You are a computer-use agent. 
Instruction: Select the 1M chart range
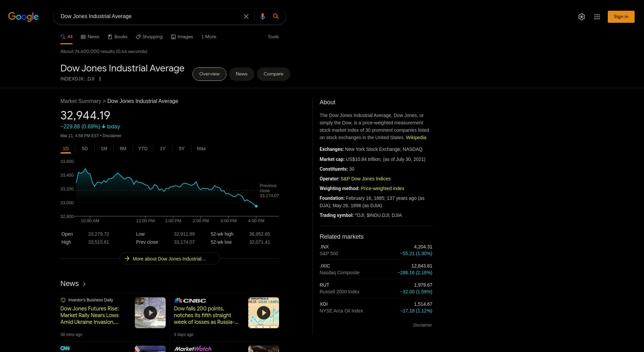pyautogui.click(x=104, y=149)
